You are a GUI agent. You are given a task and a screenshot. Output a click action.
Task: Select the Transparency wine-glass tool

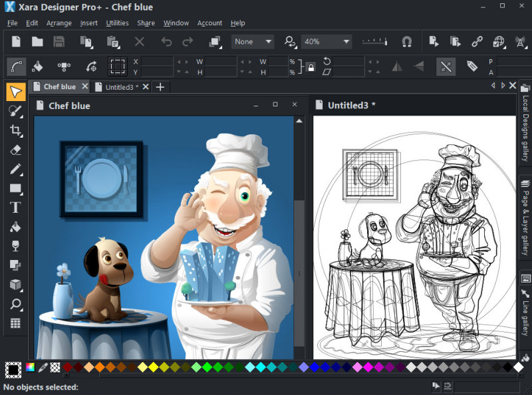15,246
